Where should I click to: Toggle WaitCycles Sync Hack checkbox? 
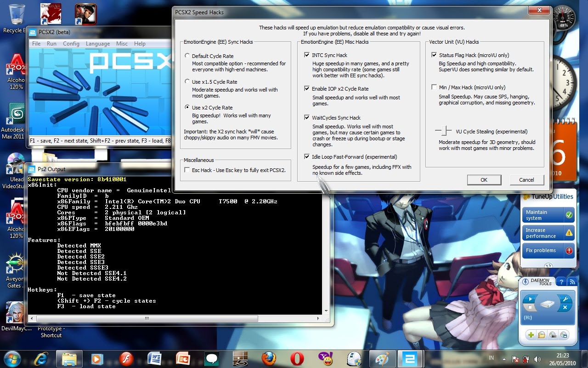pos(307,117)
